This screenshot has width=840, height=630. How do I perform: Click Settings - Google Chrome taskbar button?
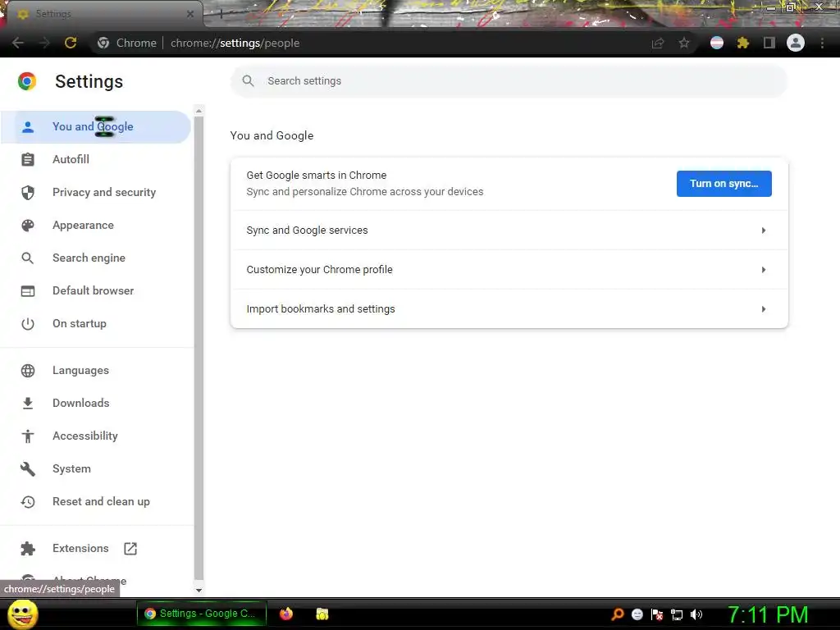[202, 614]
